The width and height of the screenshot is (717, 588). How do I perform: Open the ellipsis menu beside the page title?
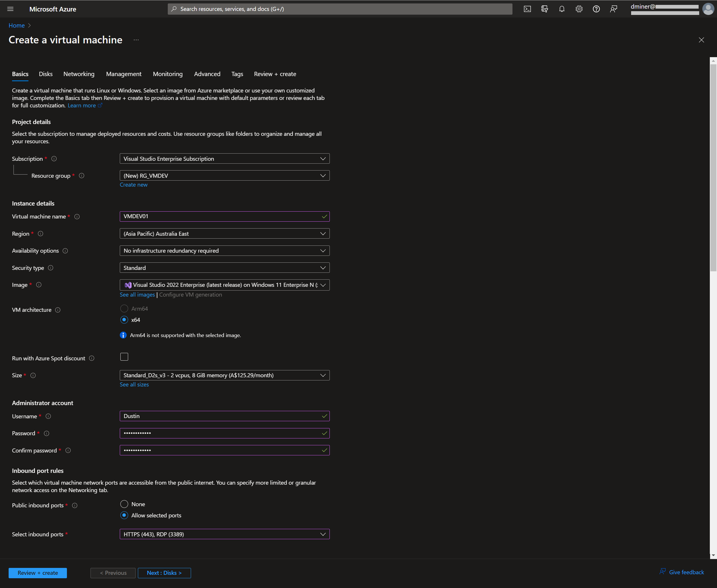pyautogui.click(x=136, y=40)
